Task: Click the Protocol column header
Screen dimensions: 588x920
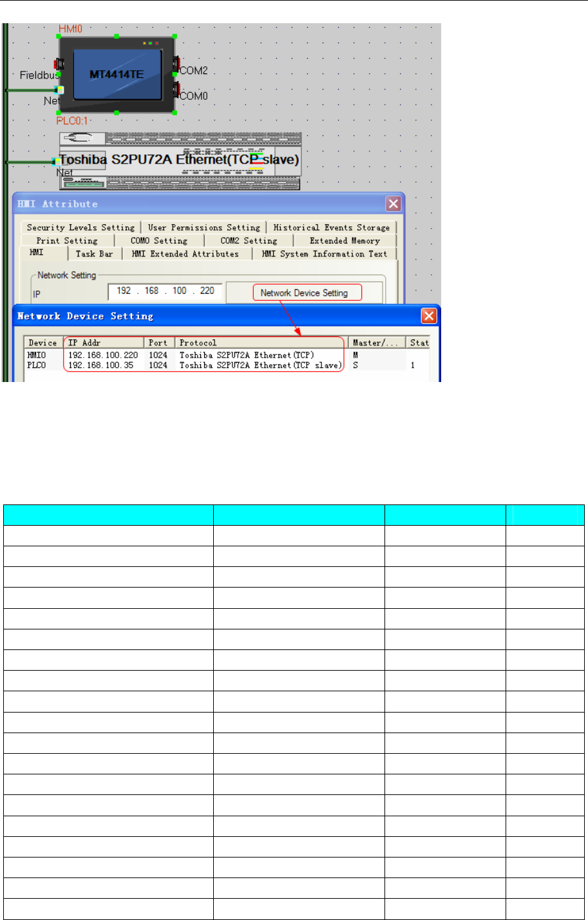Action: [261, 343]
